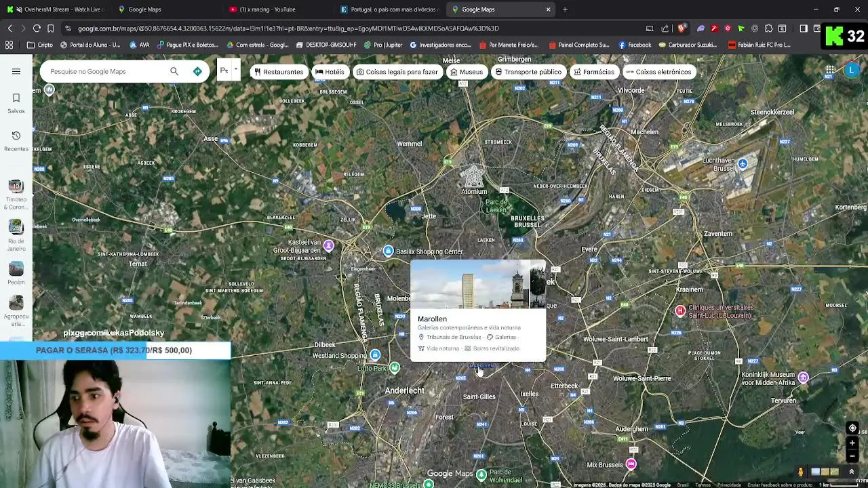The image size is (868, 488).
Task: Click the Anderlecht map label
Action: point(404,390)
